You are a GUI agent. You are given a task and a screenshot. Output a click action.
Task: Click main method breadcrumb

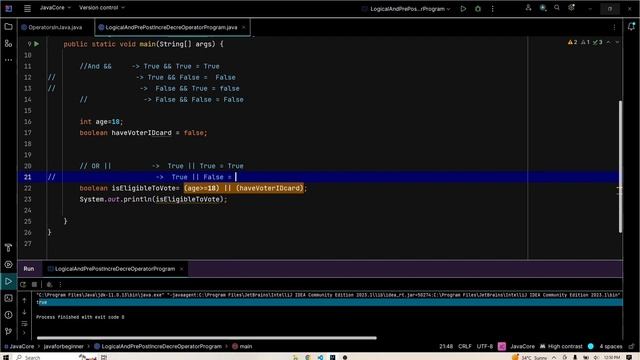click(x=242, y=346)
